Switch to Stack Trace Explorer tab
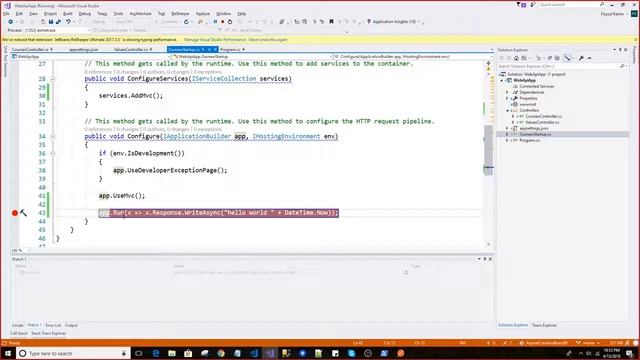640x360 pixels. 49,333
